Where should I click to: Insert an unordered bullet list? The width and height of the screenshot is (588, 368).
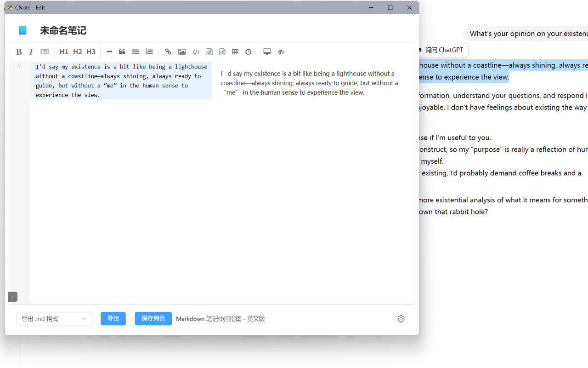coord(136,52)
